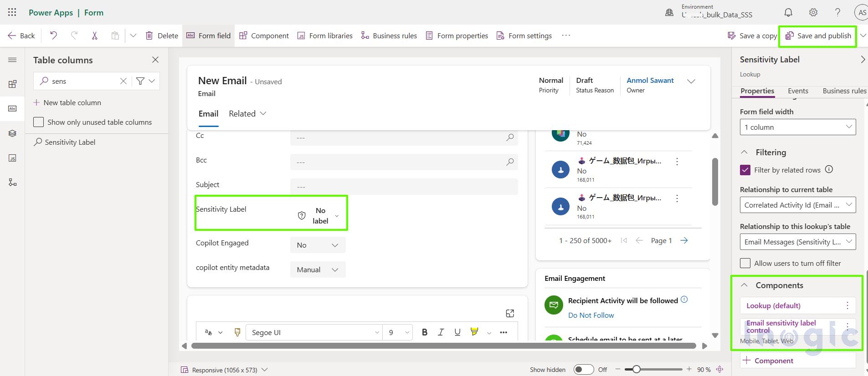Image resolution: width=868 pixels, height=376 pixels.
Task: Open the app launcher waffle icon
Action: click(x=12, y=12)
